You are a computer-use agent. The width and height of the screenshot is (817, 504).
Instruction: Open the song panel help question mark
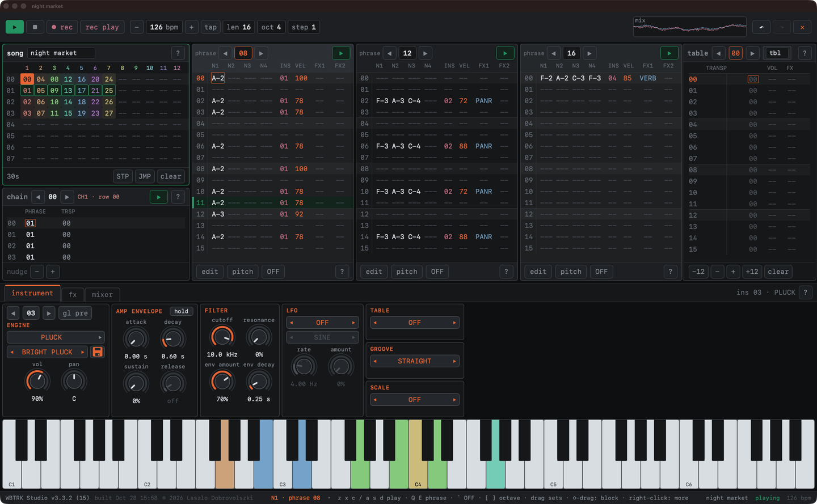178,53
